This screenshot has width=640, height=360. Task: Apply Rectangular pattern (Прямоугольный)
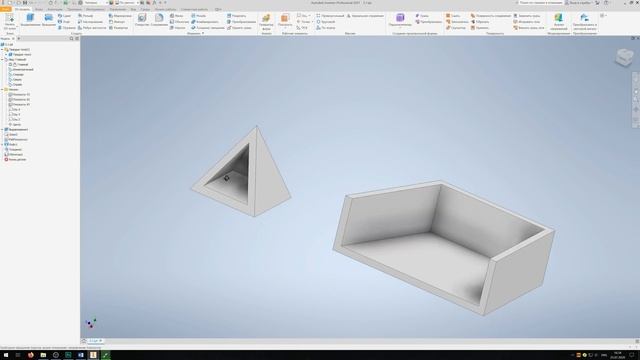[330, 16]
